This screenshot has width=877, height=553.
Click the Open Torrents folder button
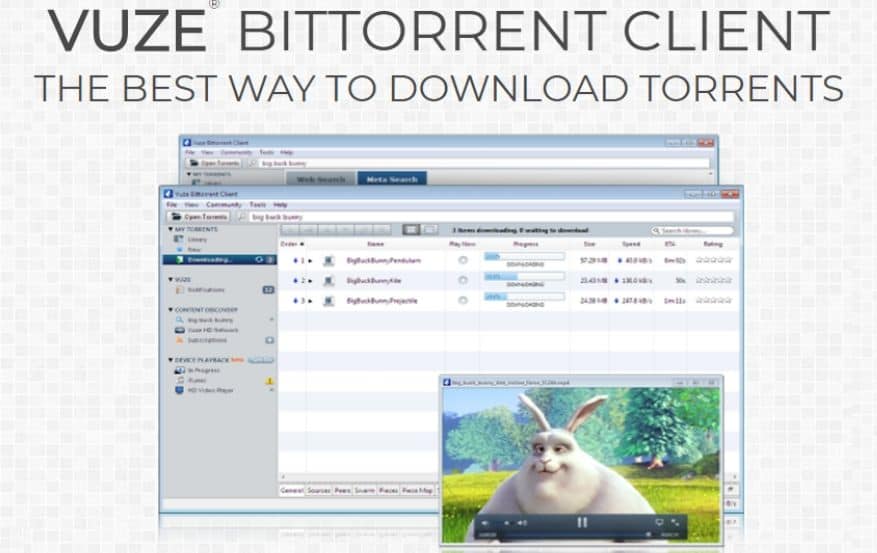click(x=199, y=217)
